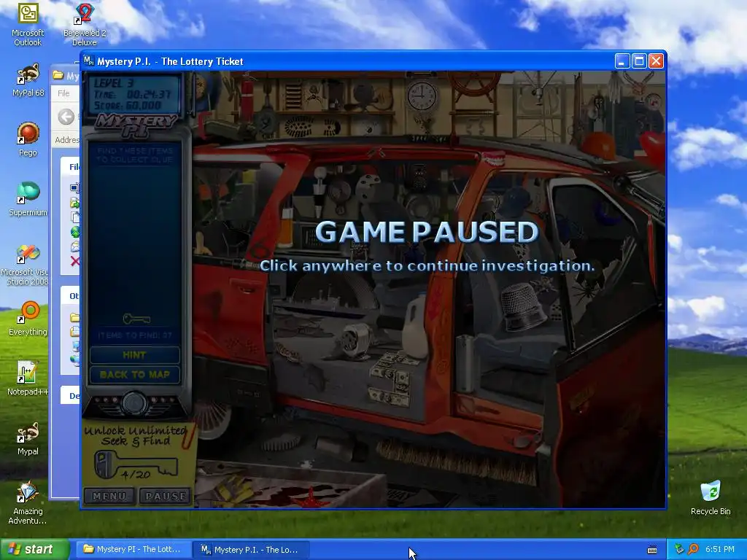Click the PAUSE button
Screen dimensions: 747x560
click(166, 496)
